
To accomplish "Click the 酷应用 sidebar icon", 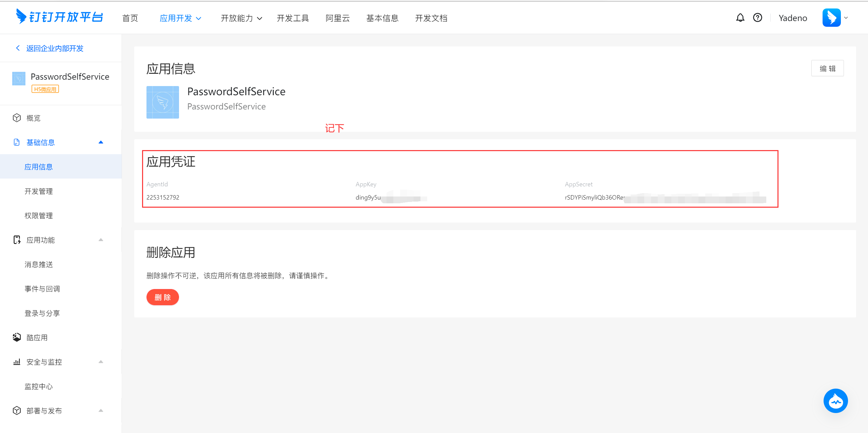I will click(17, 337).
